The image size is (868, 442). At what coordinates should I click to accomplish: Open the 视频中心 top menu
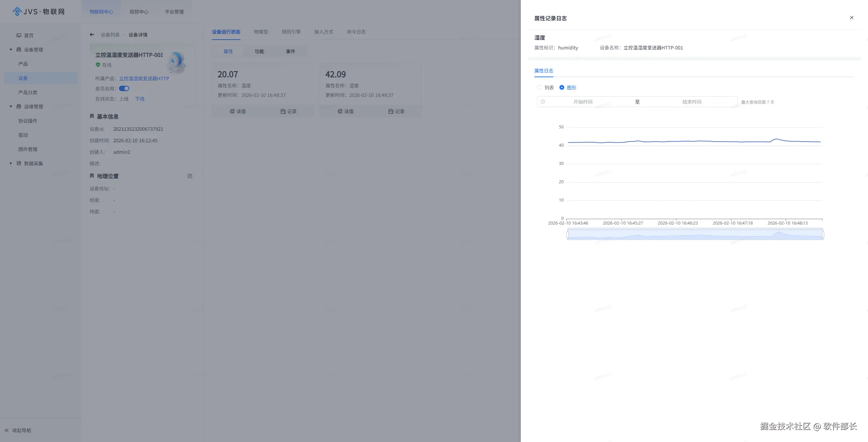point(139,12)
